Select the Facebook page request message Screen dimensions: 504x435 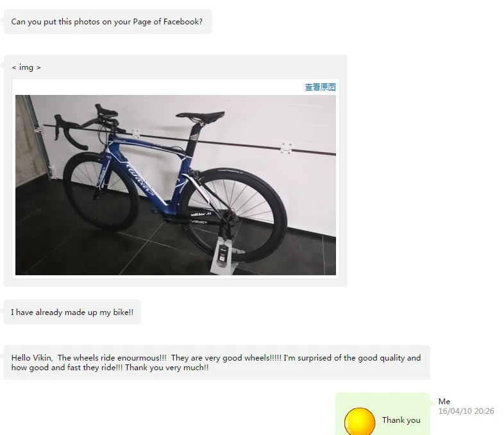(108, 22)
